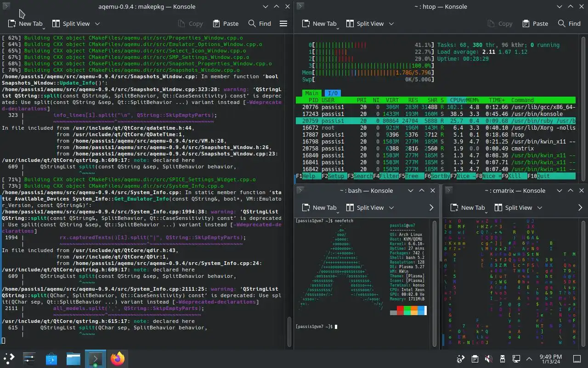Click F3 Search in htop footer
The height and width of the screenshot is (368, 588).
point(360,176)
